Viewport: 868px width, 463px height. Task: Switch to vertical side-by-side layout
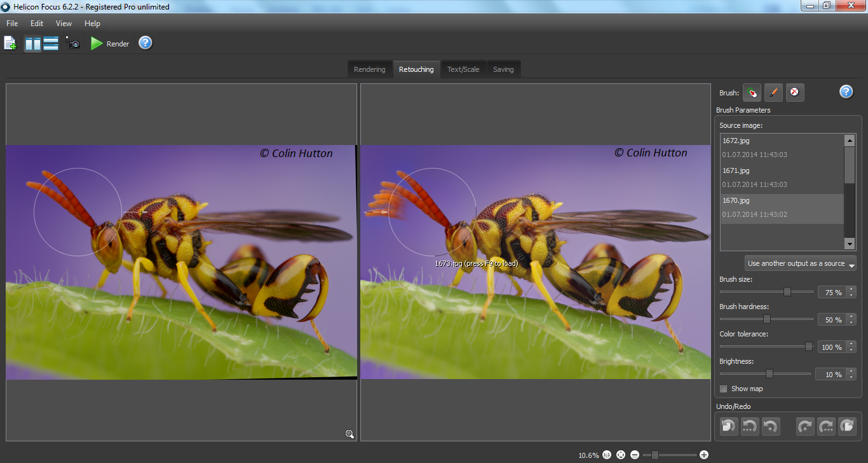tap(33, 43)
